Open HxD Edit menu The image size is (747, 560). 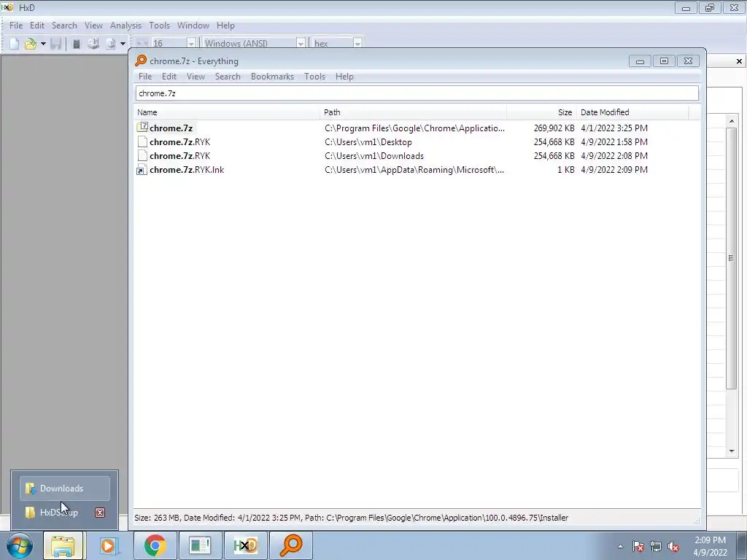point(36,26)
